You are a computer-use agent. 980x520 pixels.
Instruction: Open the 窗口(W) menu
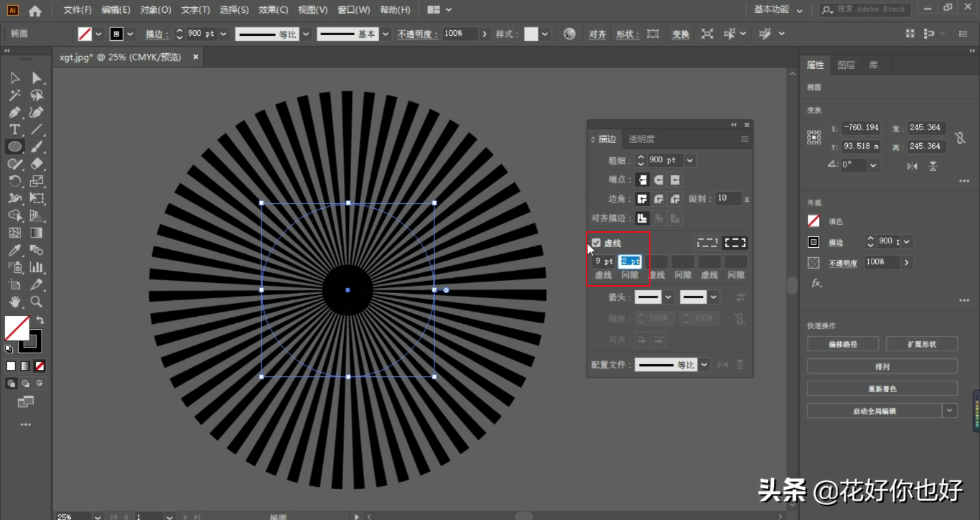tap(353, 10)
